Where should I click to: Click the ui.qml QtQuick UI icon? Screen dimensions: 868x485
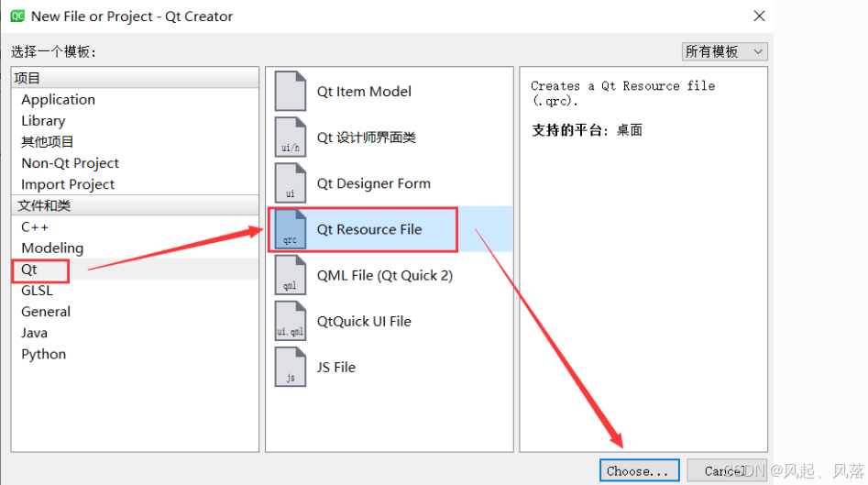290,321
